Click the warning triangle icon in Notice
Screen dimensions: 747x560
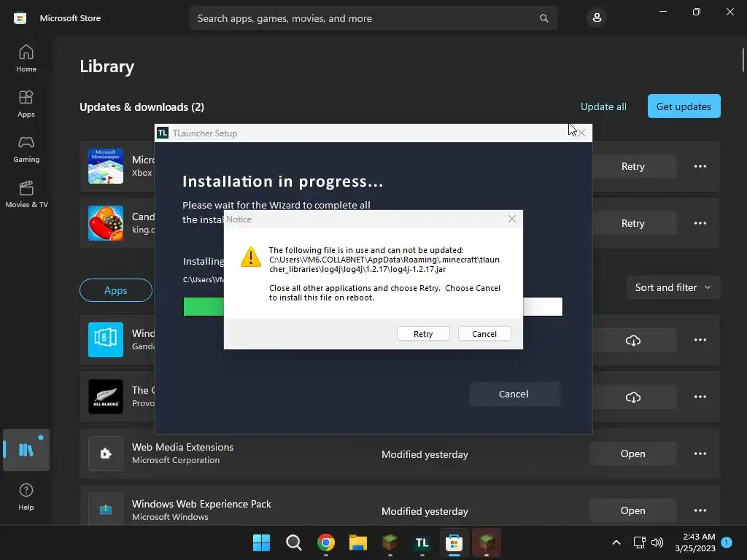[x=251, y=257]
